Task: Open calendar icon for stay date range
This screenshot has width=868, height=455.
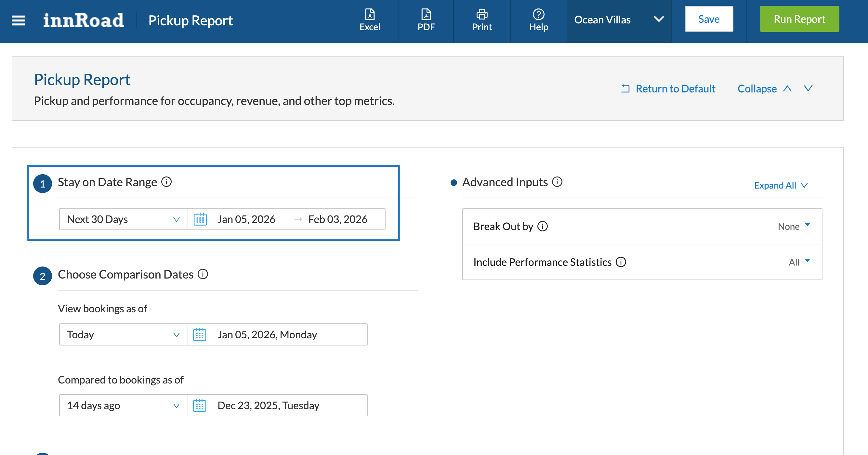Action: 200,219
